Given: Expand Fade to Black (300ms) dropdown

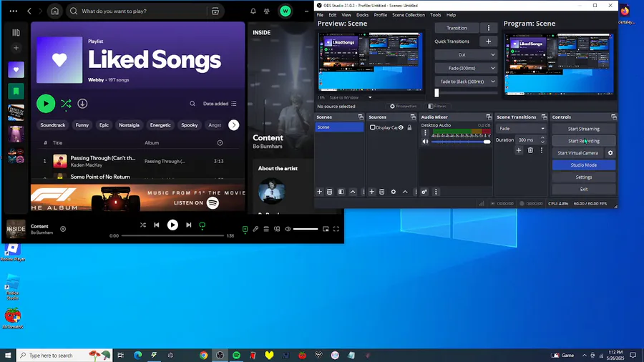Looking at the screenshot, I should (492, 82).
